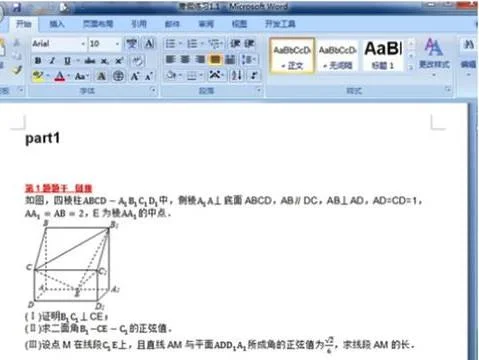Align the paragraph right
The height and width of the screenshot is (360, 479).
200,60
